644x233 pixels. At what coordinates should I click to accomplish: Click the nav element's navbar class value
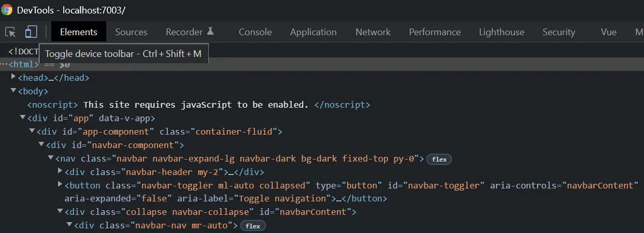pyautogui.click(x=266, y=158)
